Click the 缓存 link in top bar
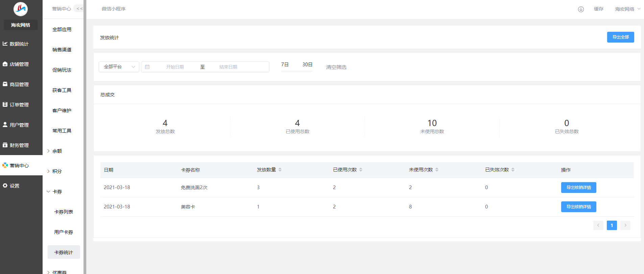Viewport: 644px width, 274px height. click(x=599, y=9)
